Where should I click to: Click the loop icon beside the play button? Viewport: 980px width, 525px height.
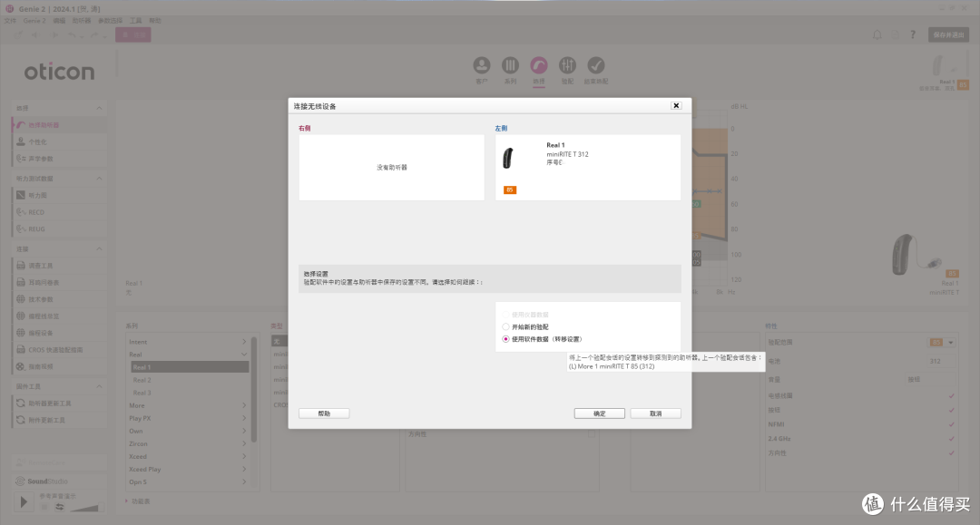click(x=59, y=507)
